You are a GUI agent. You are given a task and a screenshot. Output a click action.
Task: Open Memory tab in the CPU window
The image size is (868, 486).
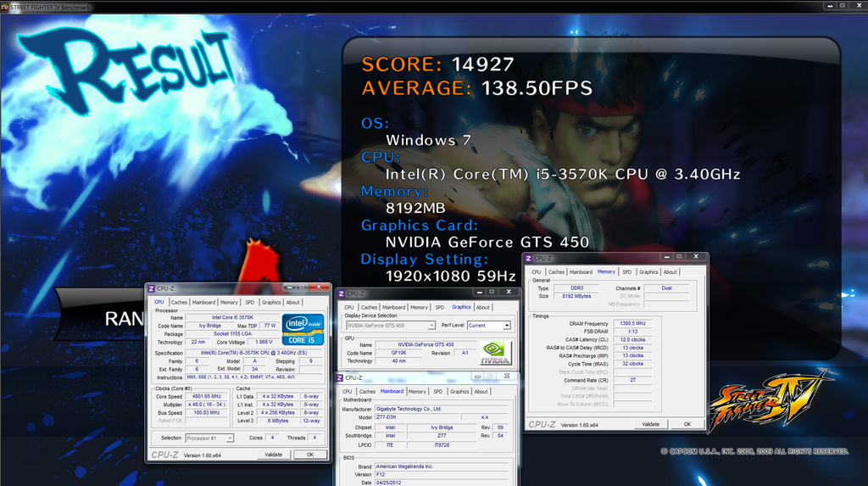(229, 303)
